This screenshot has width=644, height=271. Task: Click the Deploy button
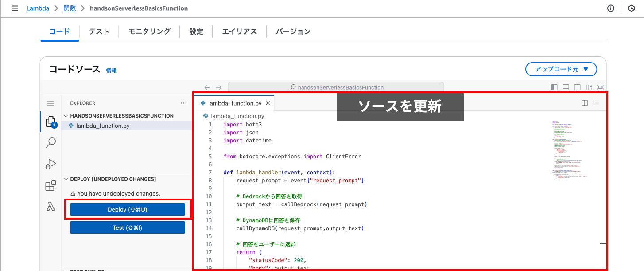click(x=128, y=210)
